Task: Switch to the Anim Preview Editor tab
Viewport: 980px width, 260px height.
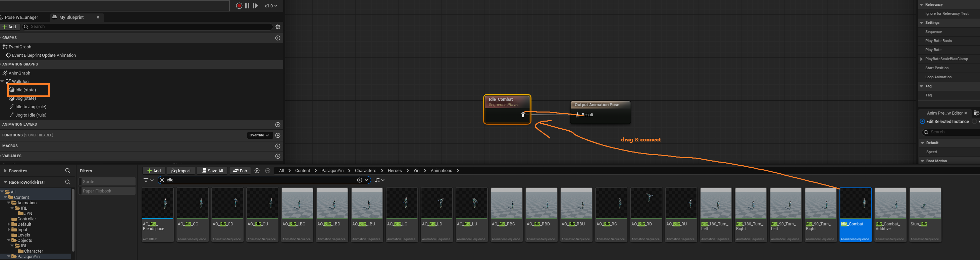Action: pyautogui.click(x=944, y=113)
